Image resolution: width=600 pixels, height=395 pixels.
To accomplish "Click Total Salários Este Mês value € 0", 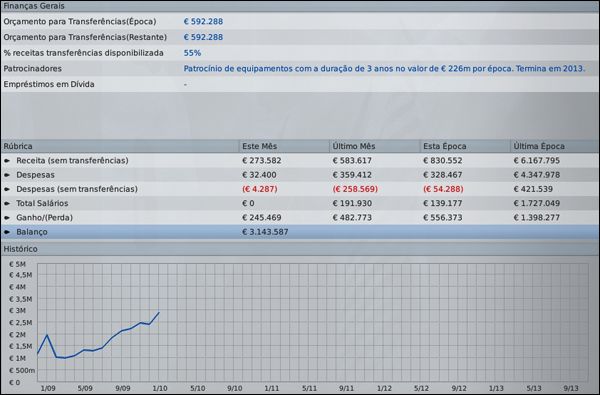I will click(x=248, y=203).
